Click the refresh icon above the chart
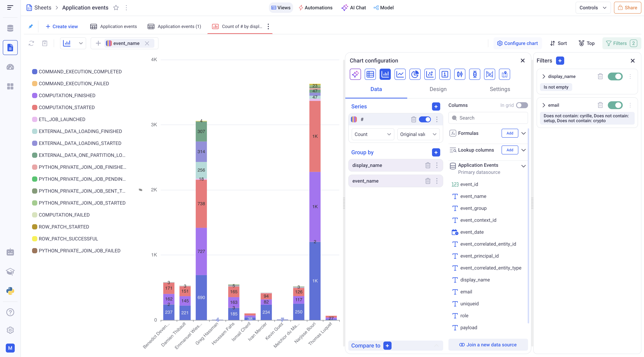 pyautogui.click(x=31, y=43)
